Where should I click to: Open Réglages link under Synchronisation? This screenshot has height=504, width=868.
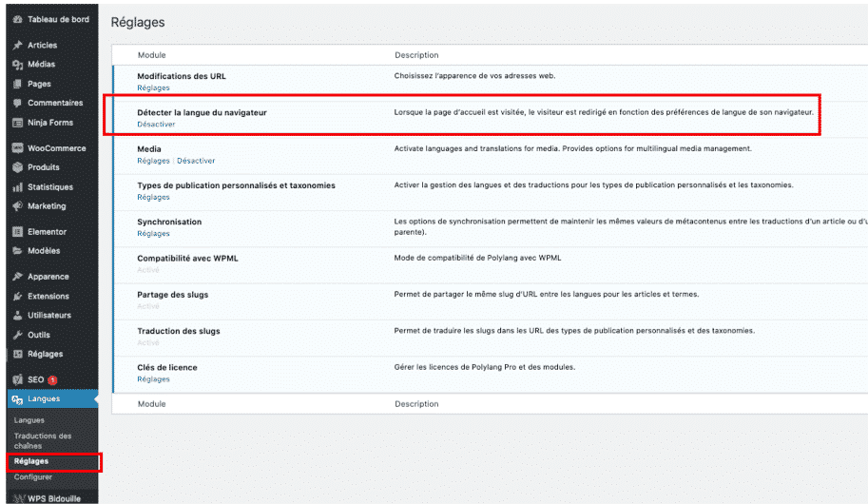click(x=153, y=233)
